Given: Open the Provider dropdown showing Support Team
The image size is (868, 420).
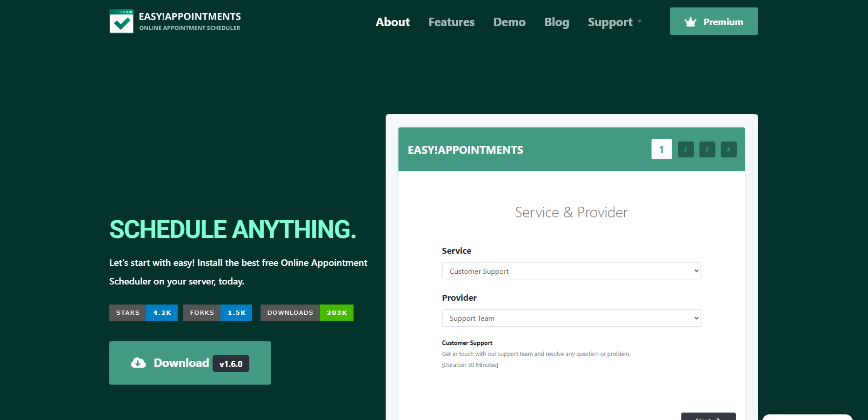Looking at the screenshot, I should coord(571,318).
